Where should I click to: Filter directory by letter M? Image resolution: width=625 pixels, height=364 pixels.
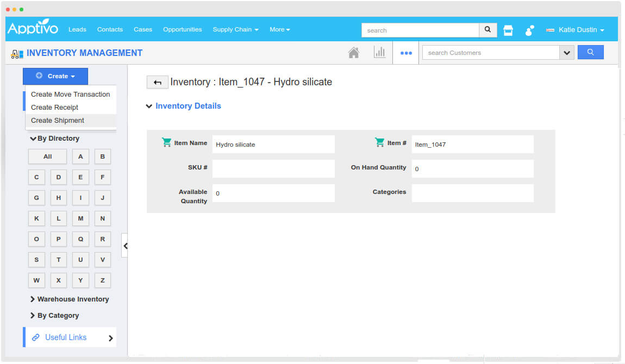[80, 218]
